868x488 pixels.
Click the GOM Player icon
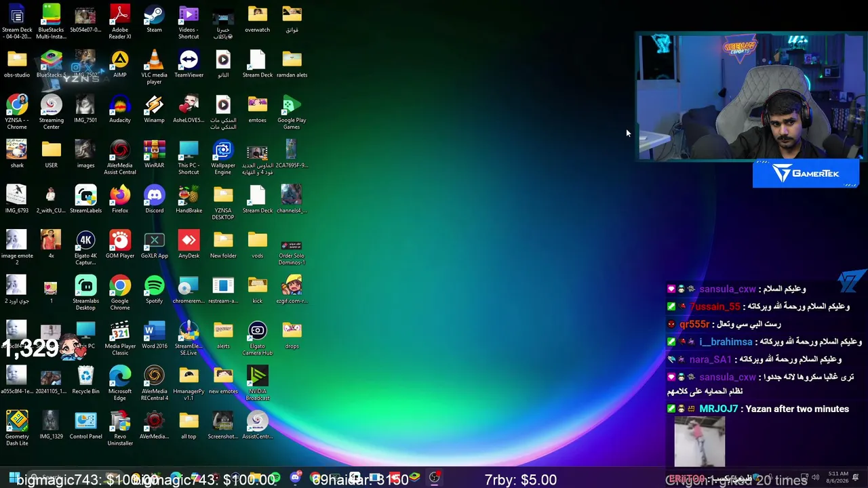[120, 245]
